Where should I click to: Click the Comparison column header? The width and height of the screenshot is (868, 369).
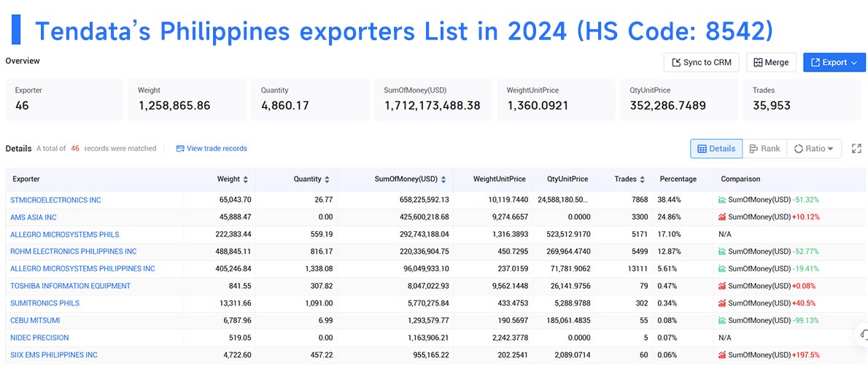(740, 179)
